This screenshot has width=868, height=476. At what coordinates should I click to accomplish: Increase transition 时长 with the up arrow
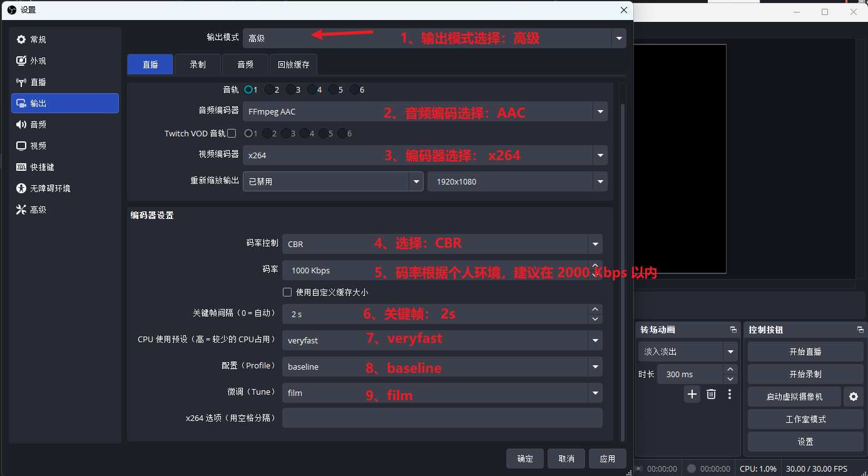[730, 370]
